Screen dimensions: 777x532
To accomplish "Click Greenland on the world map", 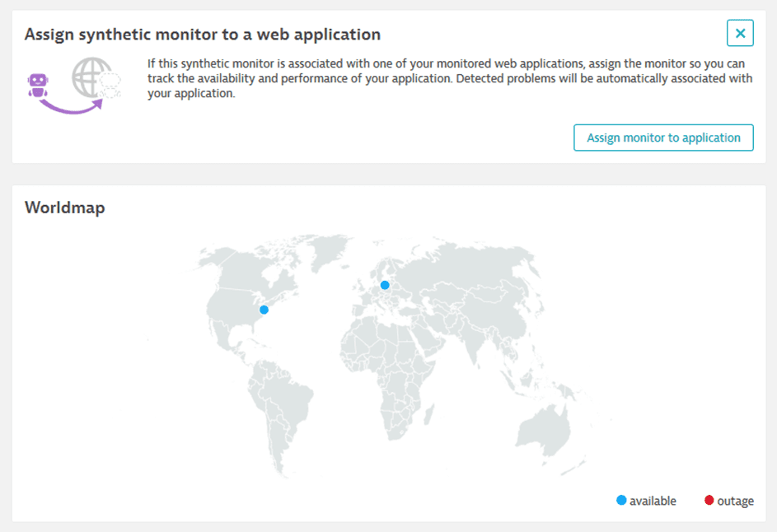I will pos(325,250).
